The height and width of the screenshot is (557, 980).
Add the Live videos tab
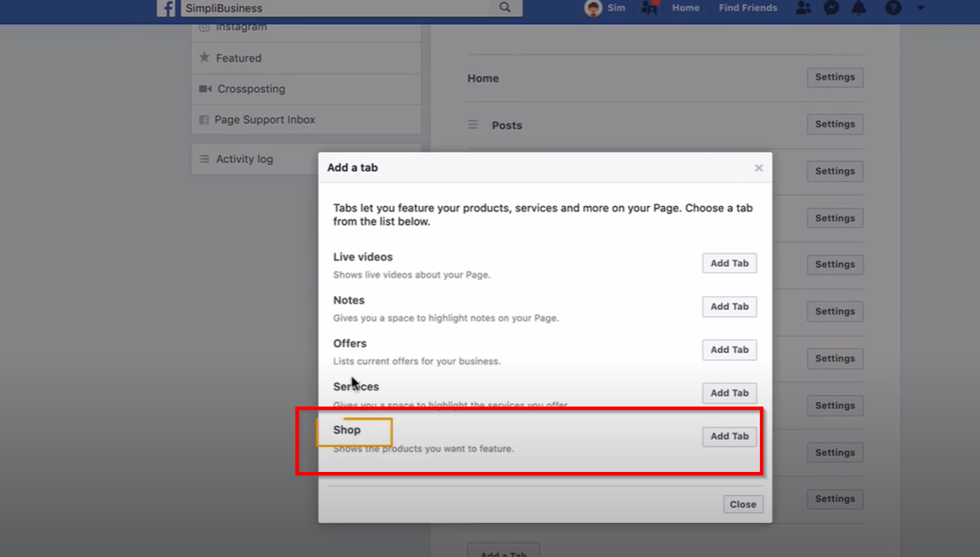click(x=729, y=263)
